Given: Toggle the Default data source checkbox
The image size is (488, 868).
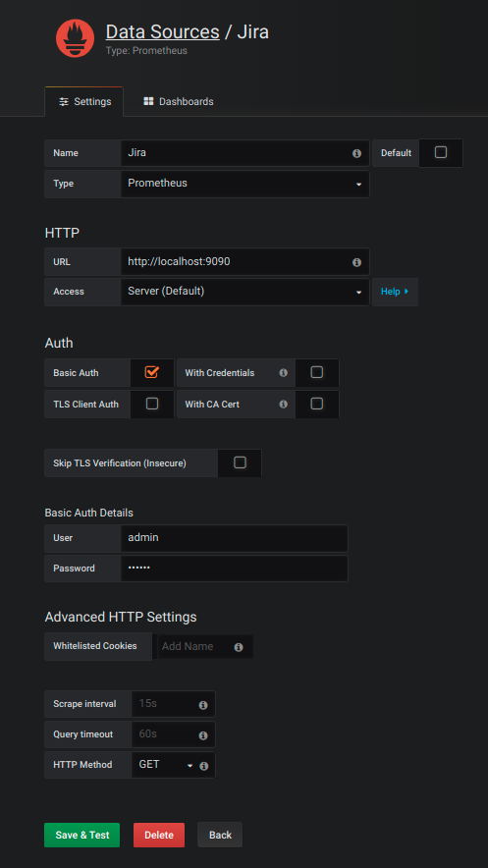Looking at the screenshot, I should click(441, 152).
